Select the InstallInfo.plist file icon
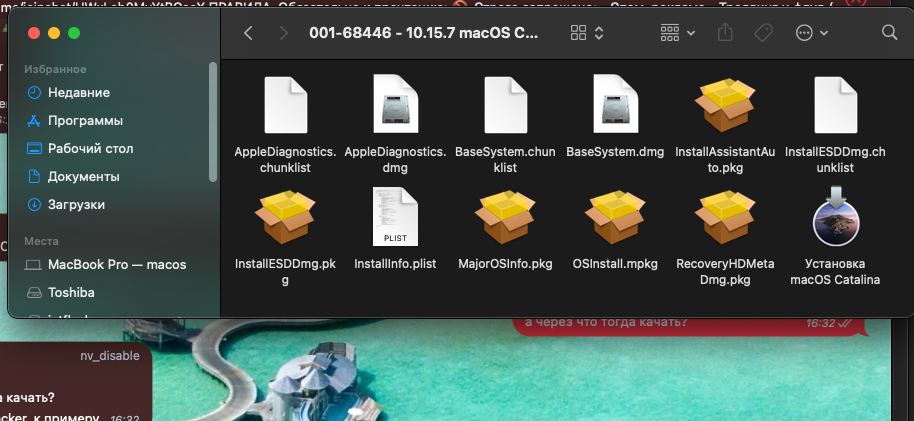The height and width of the screenshot is (421, 914). (x=395, y=216)
